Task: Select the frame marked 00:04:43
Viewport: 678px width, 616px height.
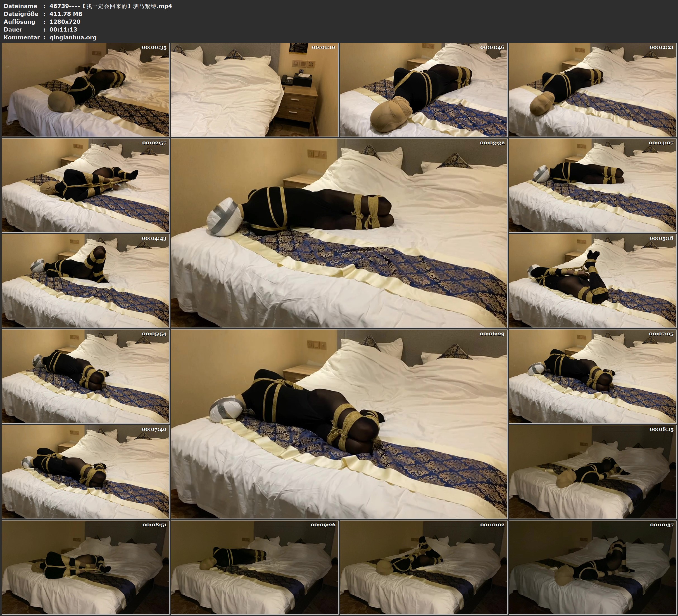Action: [x=85, y=281]
